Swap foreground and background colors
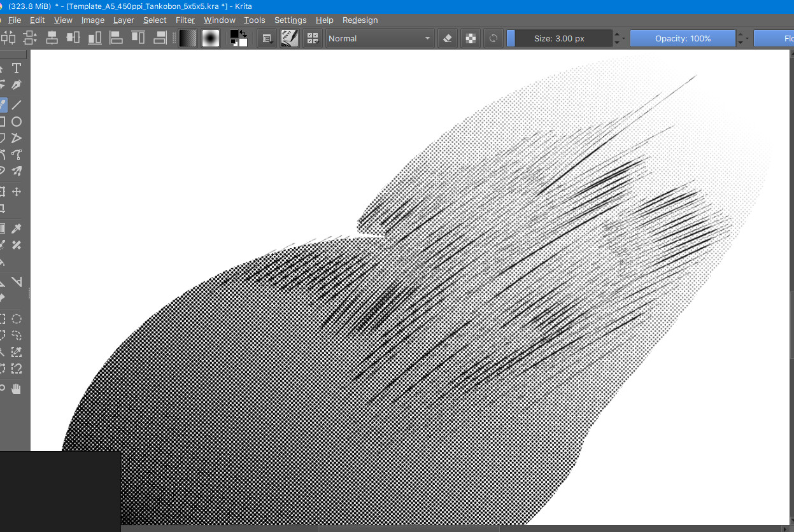The width and height of the screenshot is (794, 532). [243, 33]
